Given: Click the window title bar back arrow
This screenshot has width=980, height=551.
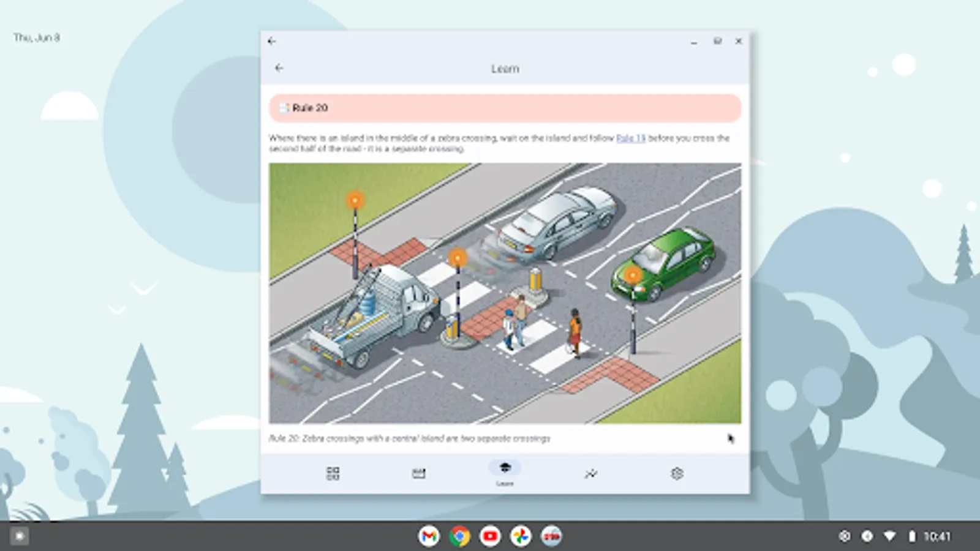Looking at the screenshot, I should 272,41.
